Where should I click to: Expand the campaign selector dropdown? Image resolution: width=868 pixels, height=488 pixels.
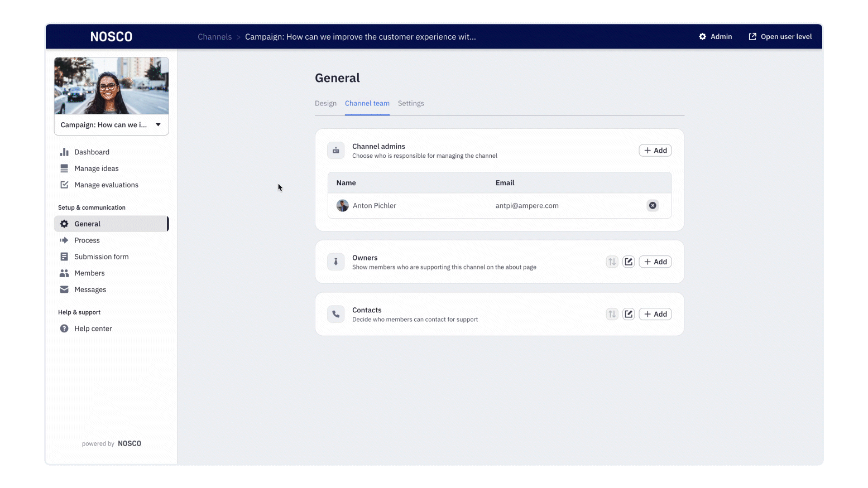(158, 124)
